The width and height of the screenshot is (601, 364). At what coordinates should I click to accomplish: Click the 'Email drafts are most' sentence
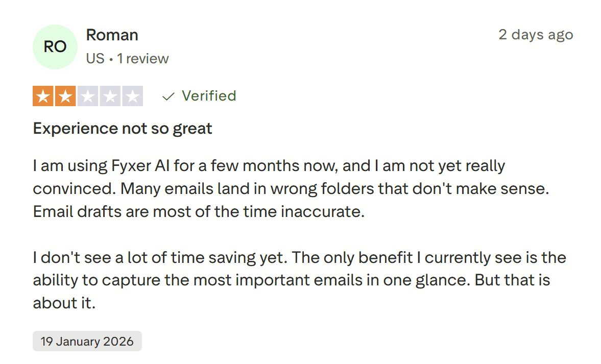pos(199,211)
